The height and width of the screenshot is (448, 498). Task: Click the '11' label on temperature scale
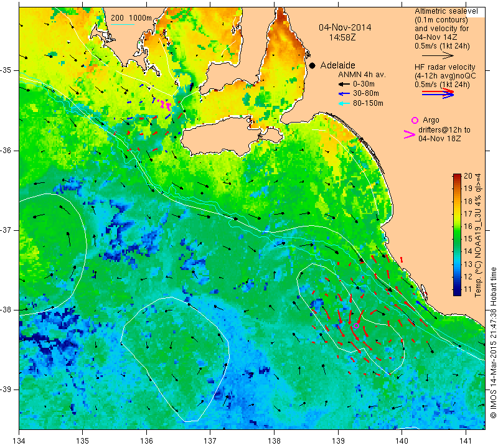[468, 289]
